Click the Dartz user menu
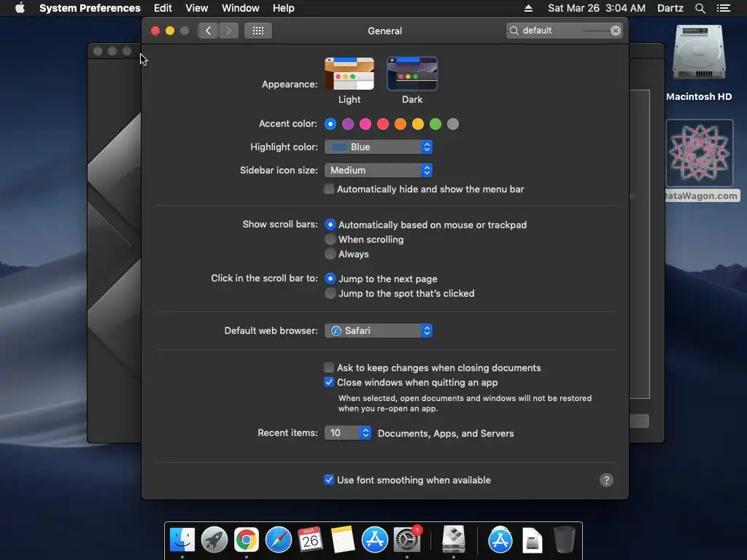The image size is (747, 560). [670, 8]
